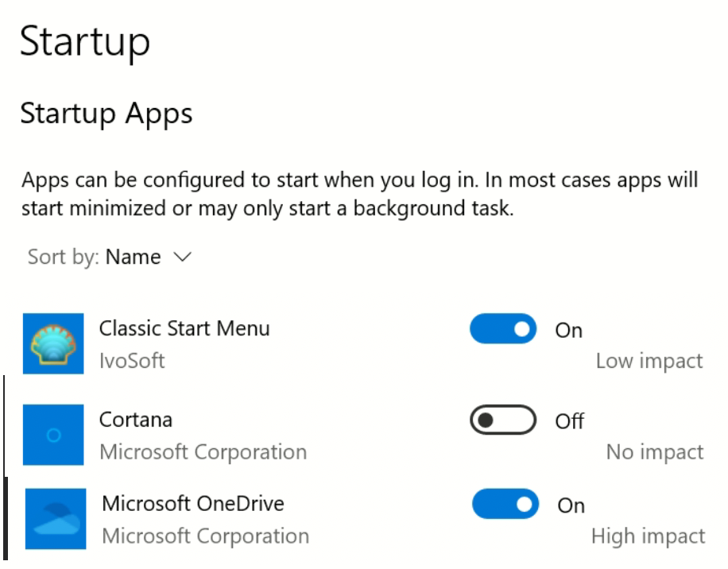Screen dimensions: 728x569
Task: Click the No impact label
Action: [654, 453]
